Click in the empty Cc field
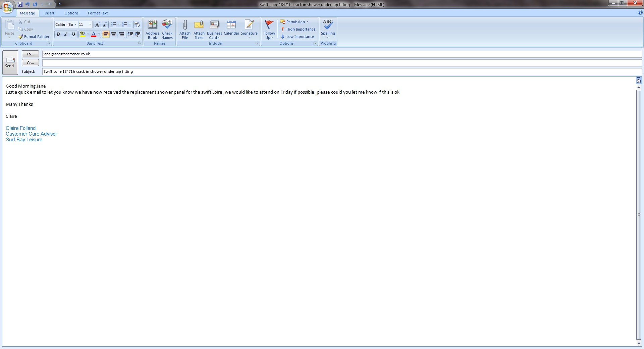The image size is (644, 349). point(342,63)
